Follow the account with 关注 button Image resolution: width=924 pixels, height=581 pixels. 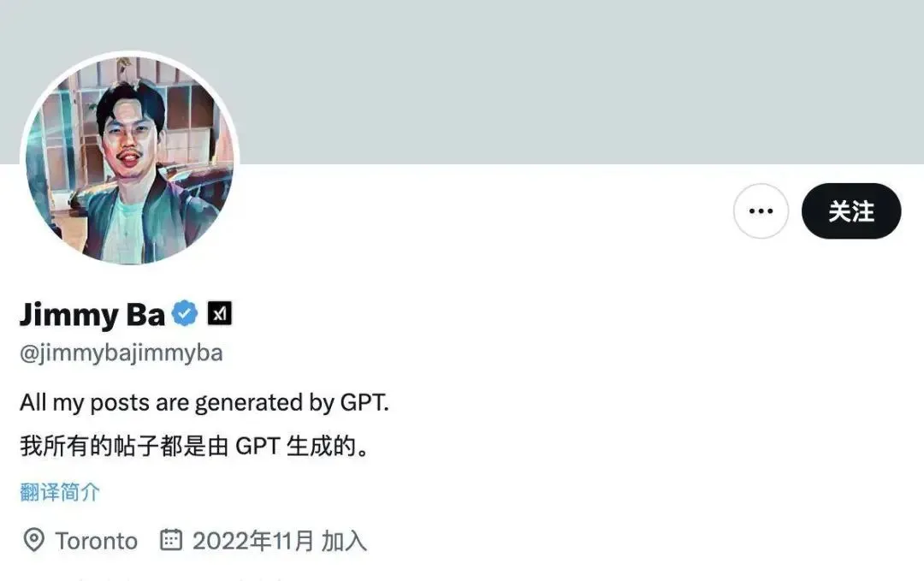851,211
